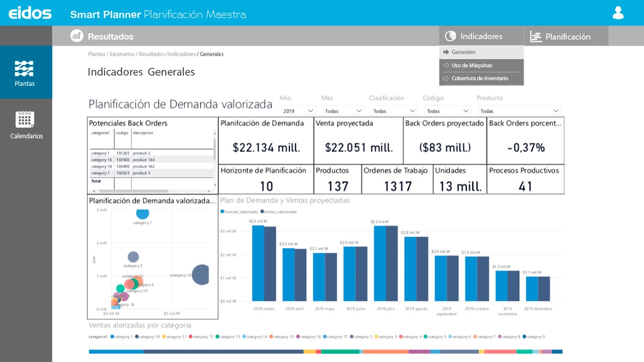Click the Ordenes de Trabajo 1317 value
This screenshot has height=362, width=644.
pyautogui.click(x=398, y=187)
